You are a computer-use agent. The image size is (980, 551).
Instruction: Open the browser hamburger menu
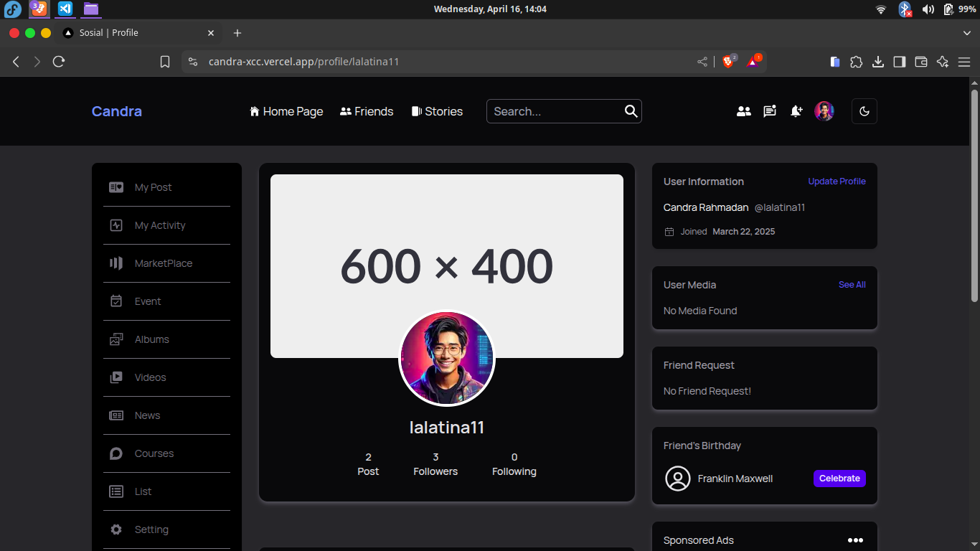pyautogui.click(x=964, y=62)
